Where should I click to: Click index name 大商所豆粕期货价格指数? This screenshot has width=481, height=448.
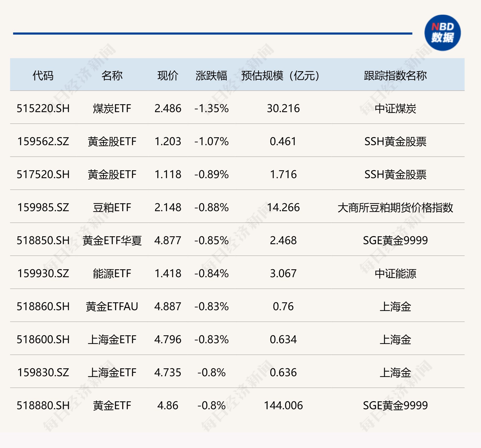coord(395,207)
